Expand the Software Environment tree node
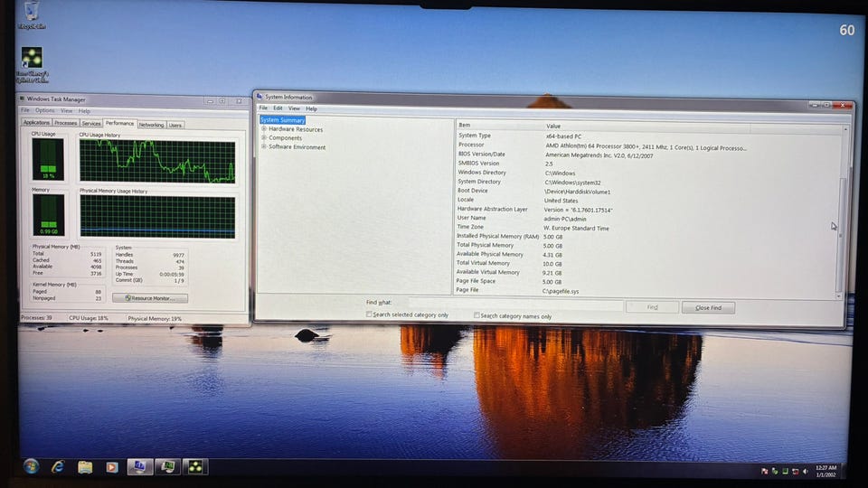Image resolution: width=868 pixels, height=488 pixels. tap(264, 146)
